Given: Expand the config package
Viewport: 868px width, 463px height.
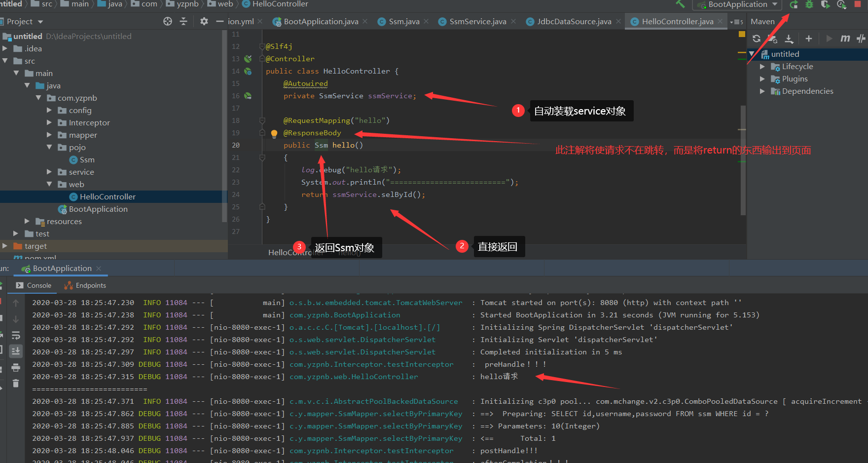Looking at the screenshot, I should (49, 110).
